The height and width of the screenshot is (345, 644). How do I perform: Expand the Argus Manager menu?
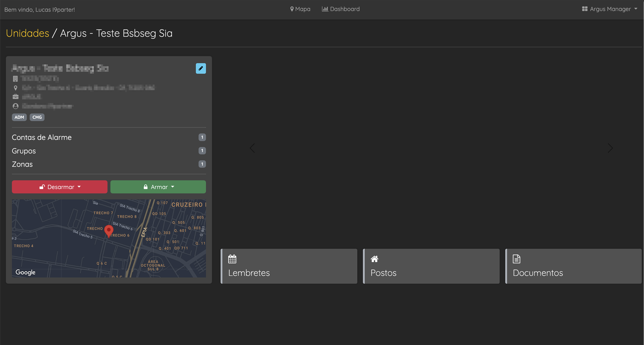[609, 9]
